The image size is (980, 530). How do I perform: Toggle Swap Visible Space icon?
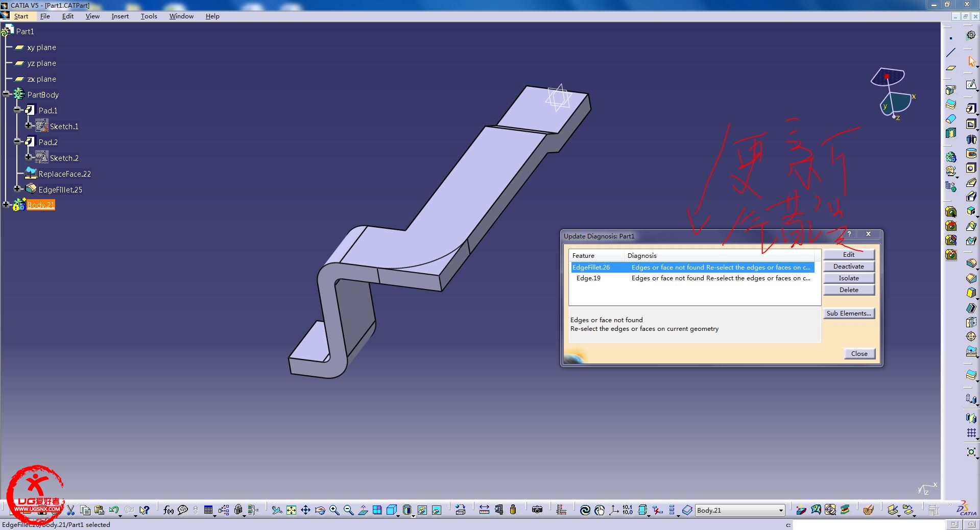pyautogui.click(x=437, y=510)
